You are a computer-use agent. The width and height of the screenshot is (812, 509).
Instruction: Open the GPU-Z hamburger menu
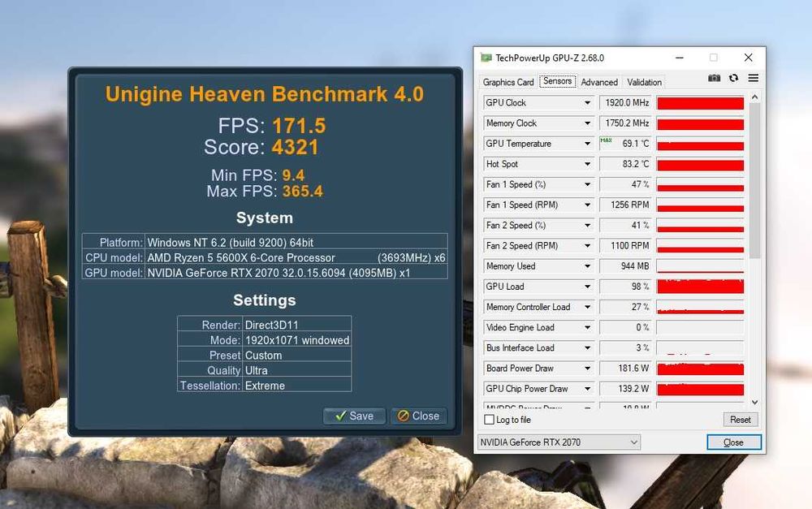click(x=753, y=78)
